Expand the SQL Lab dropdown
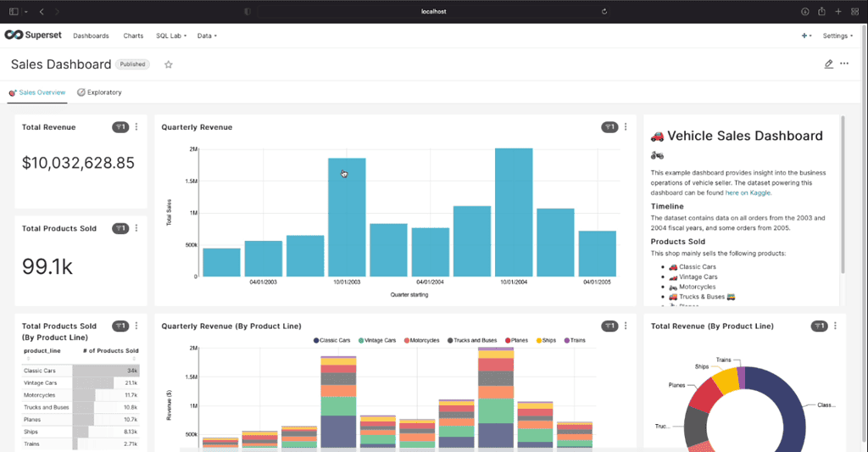868x452 pixels. pos(171,36)
